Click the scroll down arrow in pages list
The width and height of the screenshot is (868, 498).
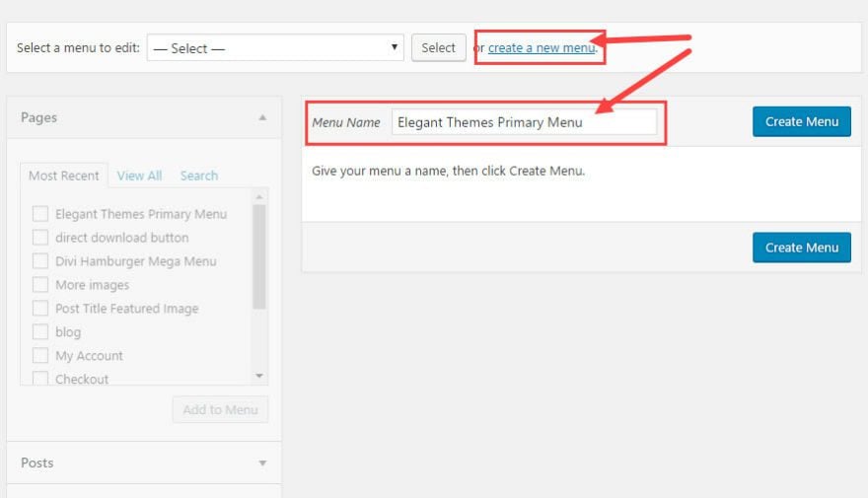(259, 376)
